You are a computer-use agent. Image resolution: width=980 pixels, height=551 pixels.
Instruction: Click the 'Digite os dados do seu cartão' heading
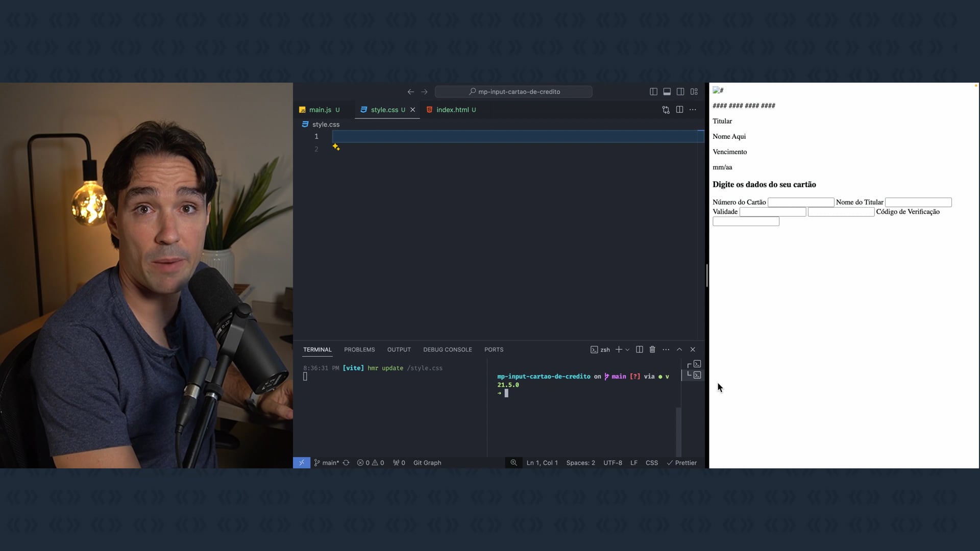tap(764, 185)
